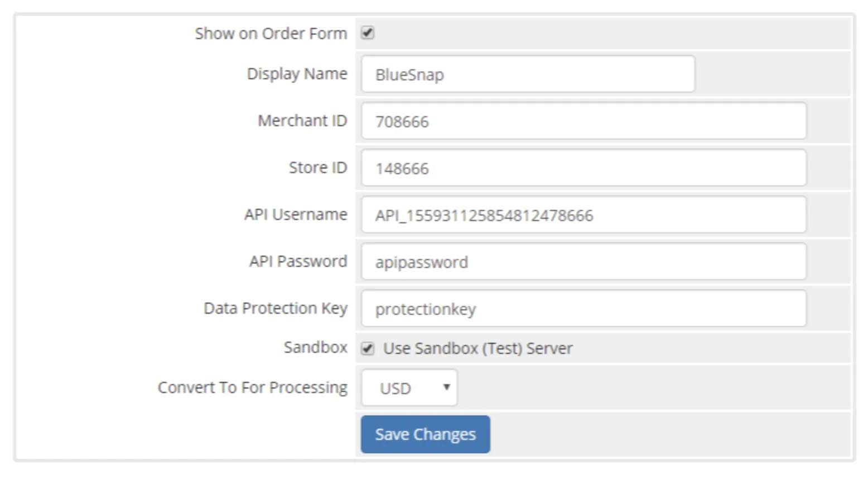
Task: Click the "Store ID" label text
Action: (317, 167)
